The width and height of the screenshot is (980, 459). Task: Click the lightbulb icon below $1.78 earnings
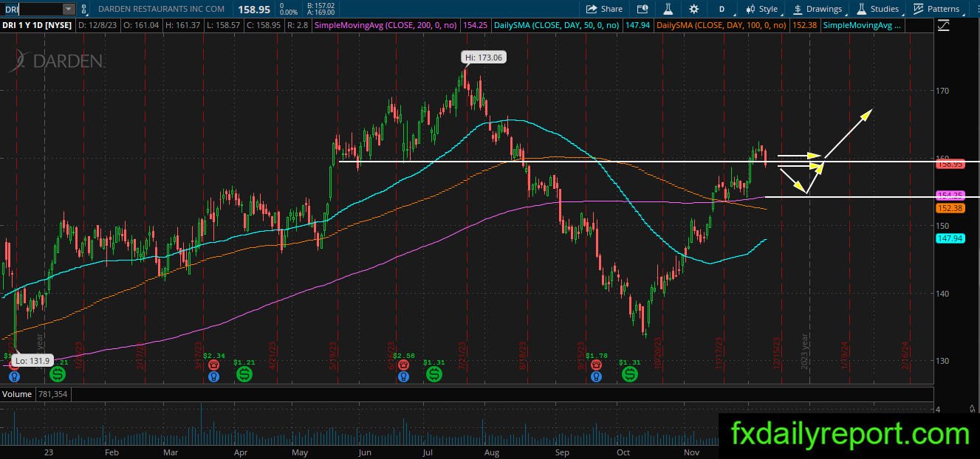click(x=596, y=376)
